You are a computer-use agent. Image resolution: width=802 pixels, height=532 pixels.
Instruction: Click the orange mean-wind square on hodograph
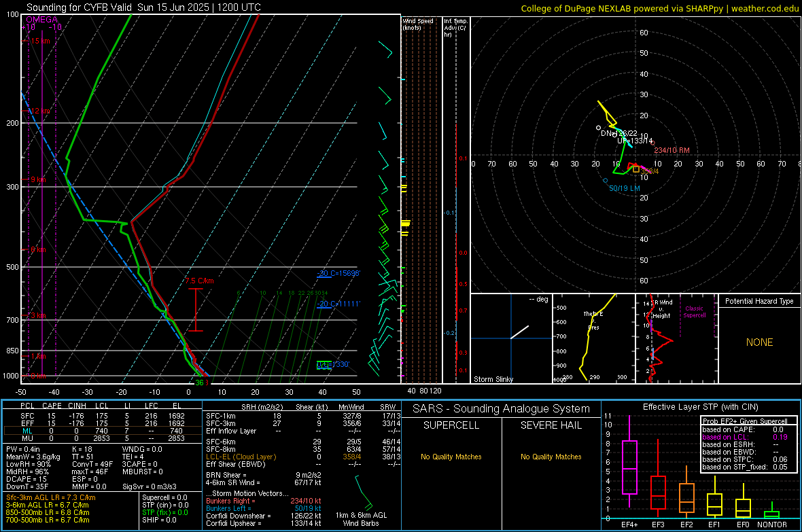[635, 169]
